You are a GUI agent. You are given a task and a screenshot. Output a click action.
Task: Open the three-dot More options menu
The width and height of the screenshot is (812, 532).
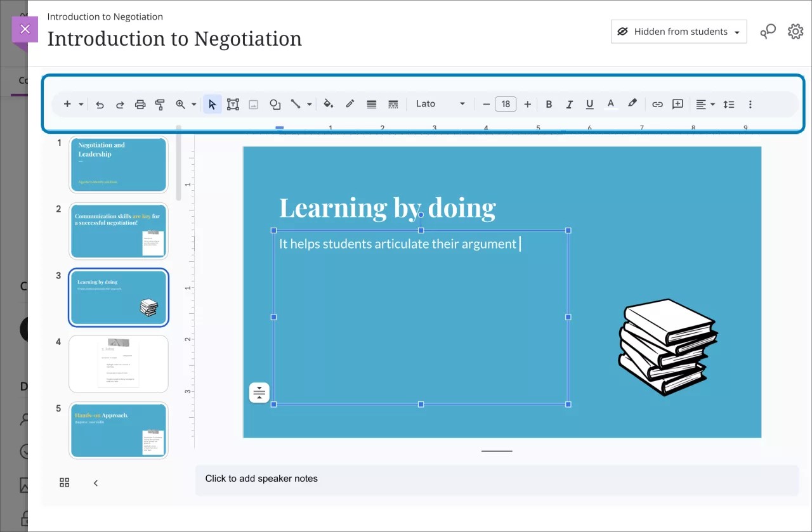[750, 104]
